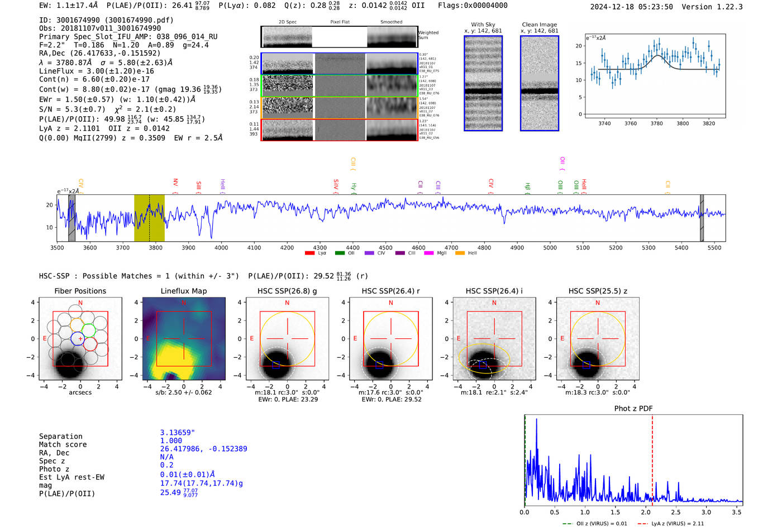This screenshot has height=532, width=782.
Task: Click the orange HeII legend swatch
Action: coord(460,253)
